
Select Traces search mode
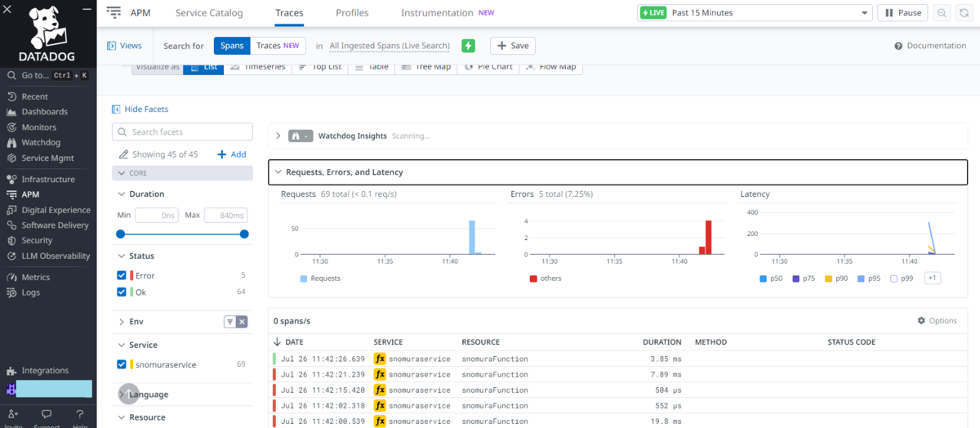coord(278,46)
